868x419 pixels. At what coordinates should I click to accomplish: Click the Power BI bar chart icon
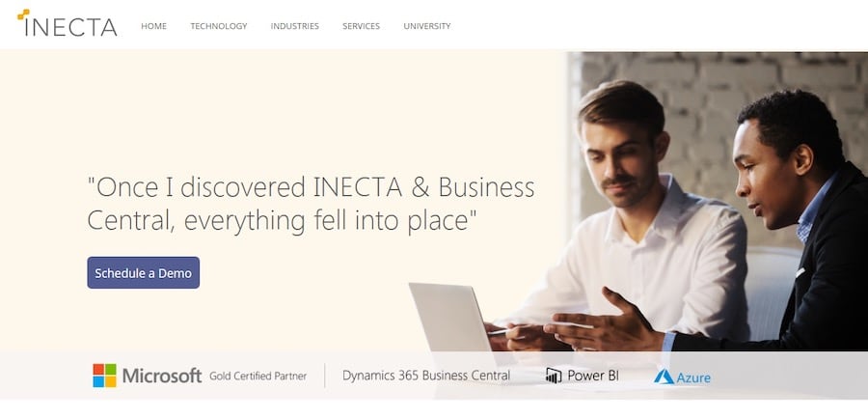point(553,376)
